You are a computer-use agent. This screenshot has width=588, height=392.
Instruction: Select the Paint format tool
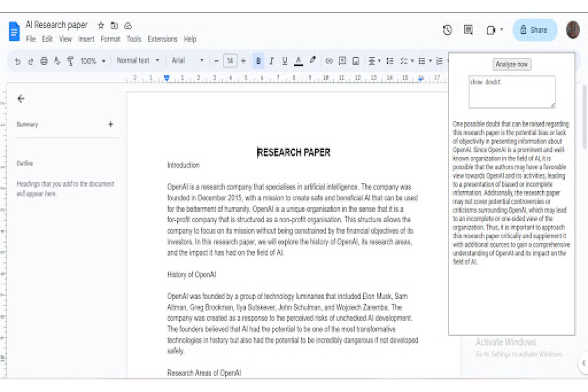[x=70, y=61]
